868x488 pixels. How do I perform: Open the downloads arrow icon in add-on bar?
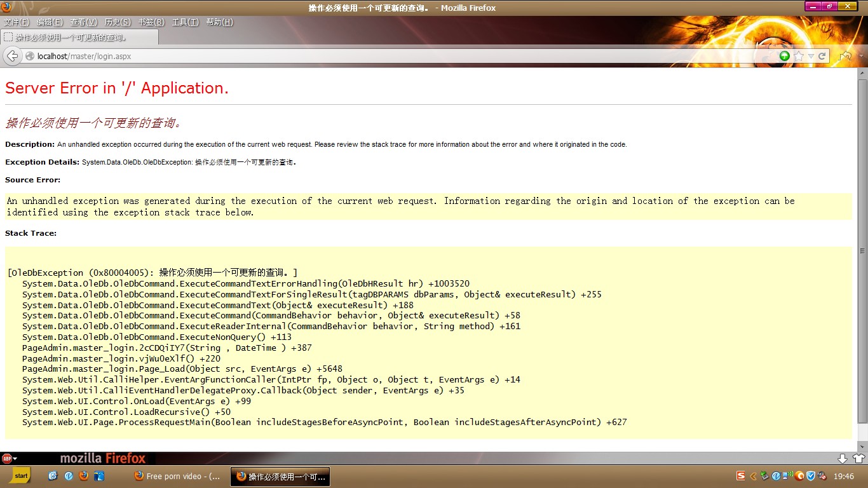click(843, 458)
